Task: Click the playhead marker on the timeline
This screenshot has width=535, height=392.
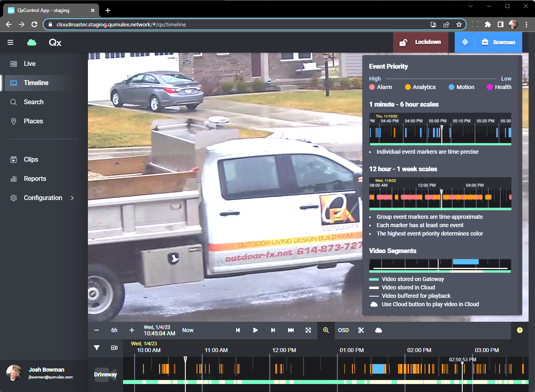Action: click(185, 360)
